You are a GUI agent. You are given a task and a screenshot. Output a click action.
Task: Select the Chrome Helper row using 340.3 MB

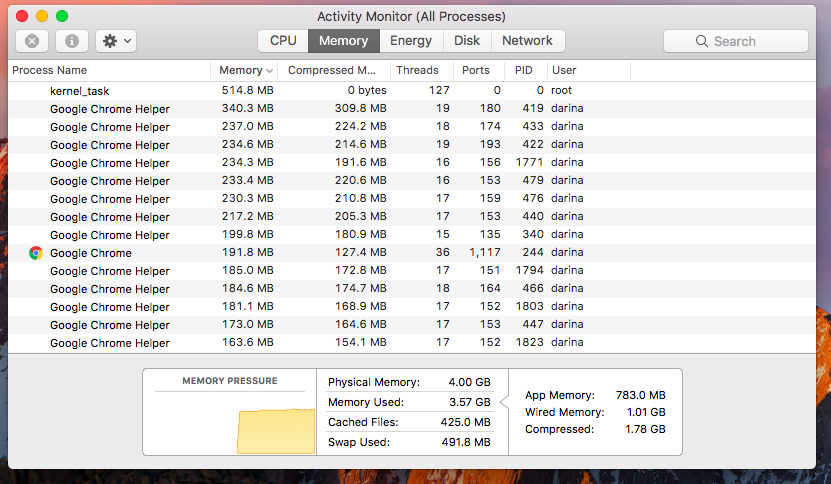click(412, 109)
